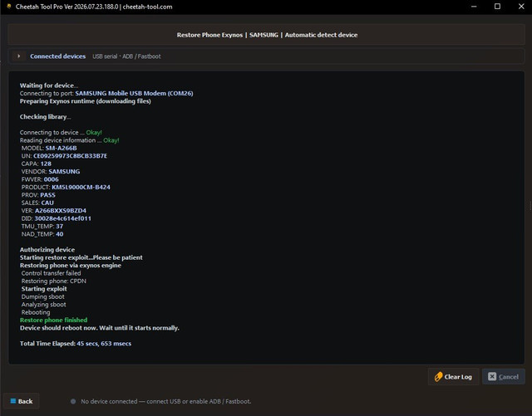This screenshot has height=416, width=532.
Task: Click the USB serial · ADB / Fastboot subtitle
Action: click(x=126, y=56)
